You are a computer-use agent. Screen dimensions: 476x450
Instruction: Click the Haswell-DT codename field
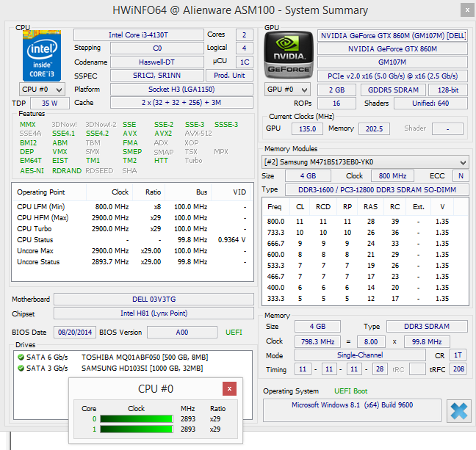[x=156, y=62]
